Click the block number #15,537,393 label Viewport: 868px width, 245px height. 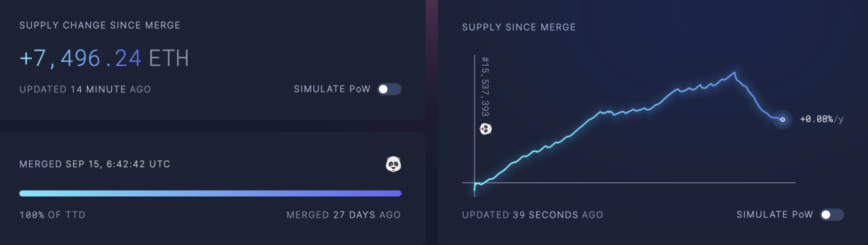click(485, 86)
